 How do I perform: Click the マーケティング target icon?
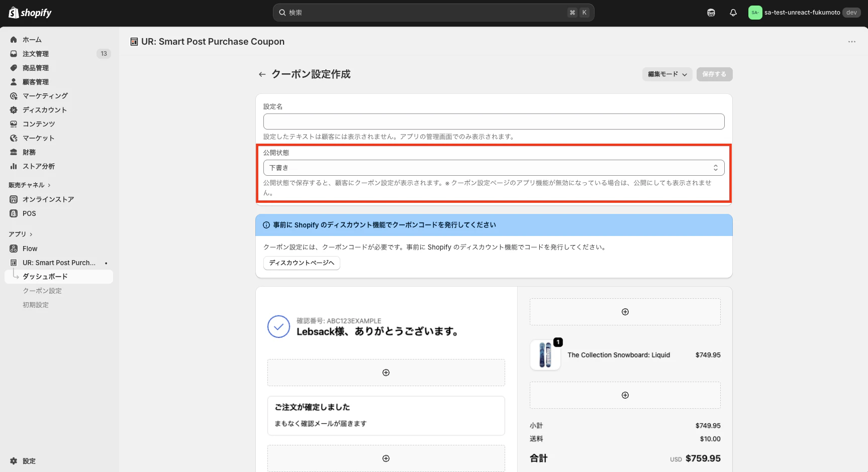(14, 96)
